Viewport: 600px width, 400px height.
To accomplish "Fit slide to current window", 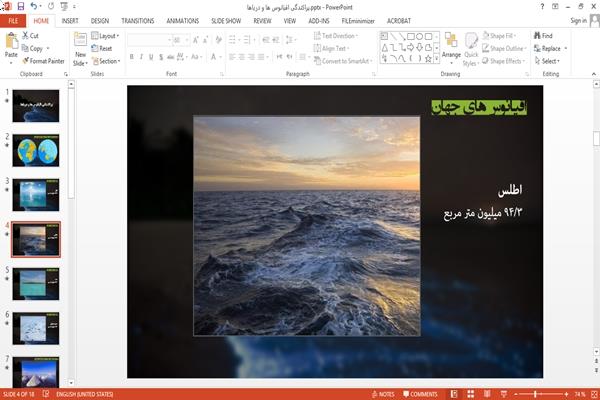I will 594,394.
